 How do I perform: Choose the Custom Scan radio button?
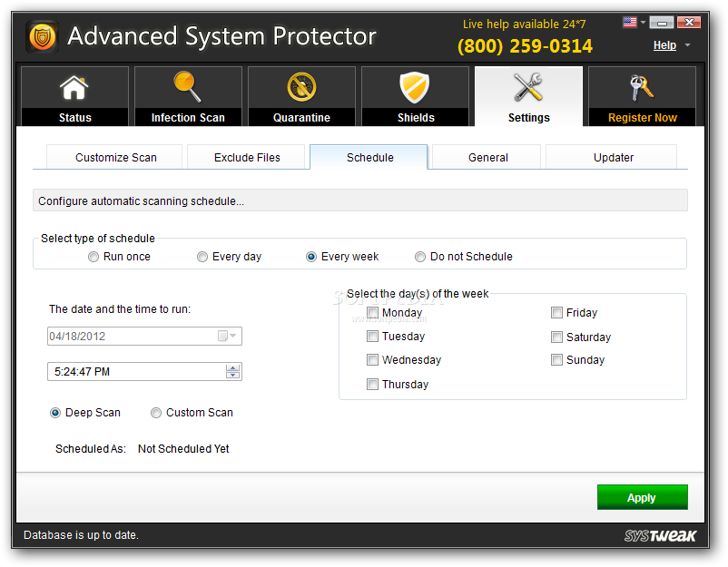coord(156,413)
